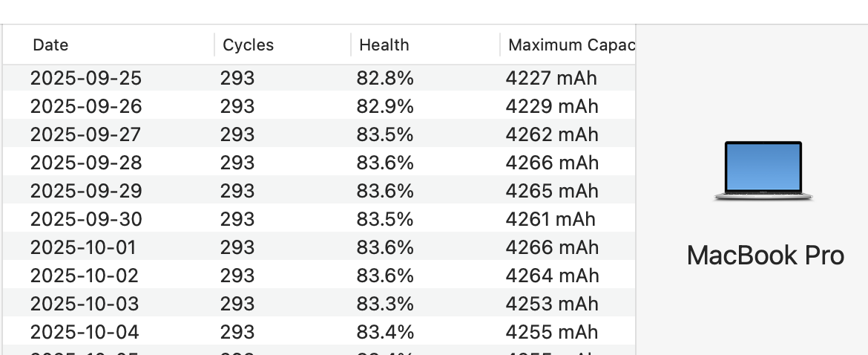Select the row dated 2025-10-04

[85, 332]
